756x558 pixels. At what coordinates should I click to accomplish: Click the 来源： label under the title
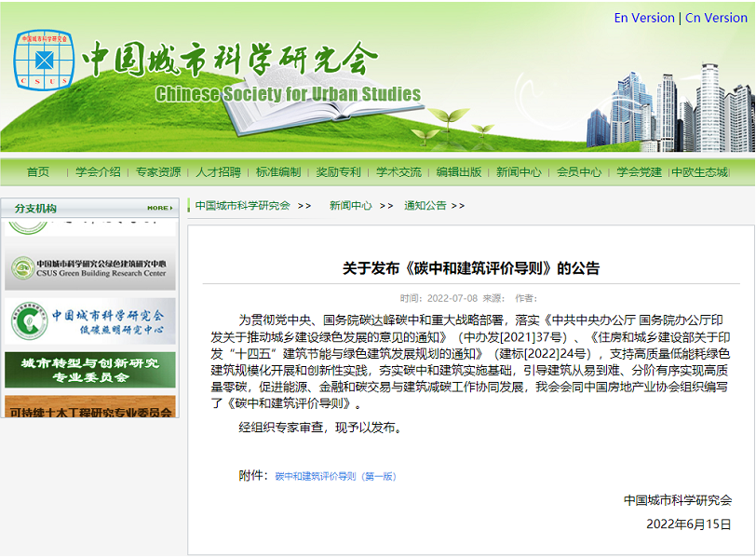[x=494, y=298]
